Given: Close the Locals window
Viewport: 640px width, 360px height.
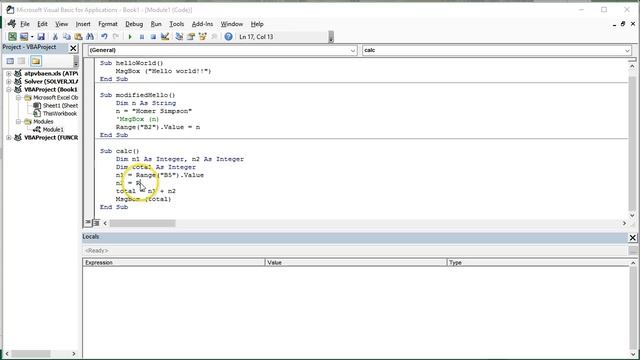Looking at the screenshot, I should (632, 238).
